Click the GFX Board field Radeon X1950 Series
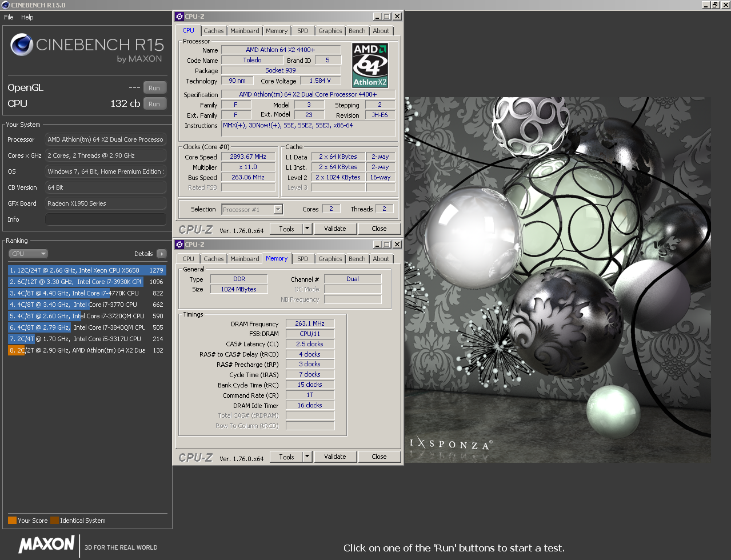Screen dimensions: 731x560 click(106, 203)
